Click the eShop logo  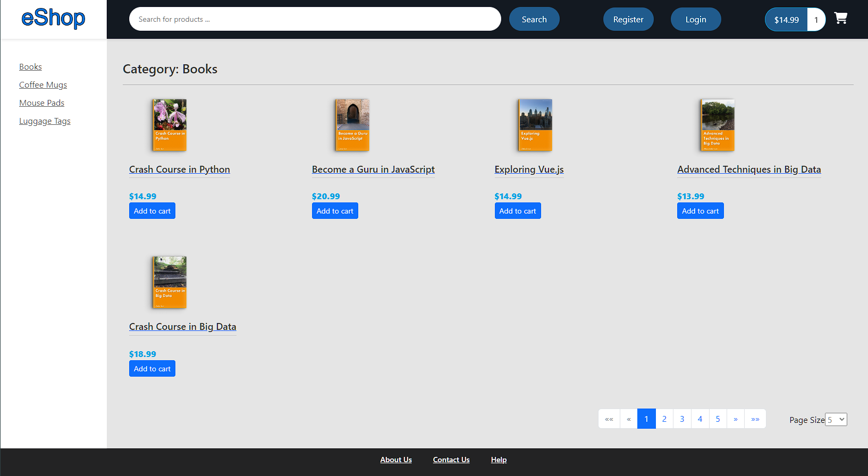(x=53, y=19)
